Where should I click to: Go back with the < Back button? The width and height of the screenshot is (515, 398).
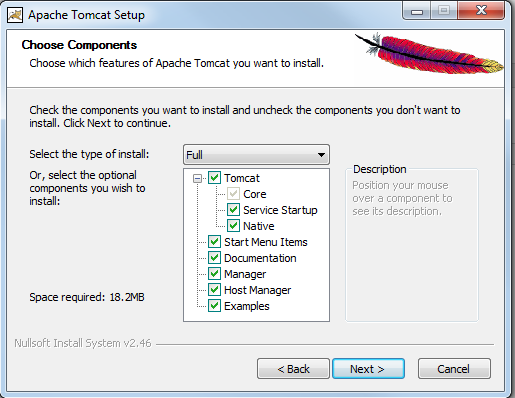[x=293, y=369]
